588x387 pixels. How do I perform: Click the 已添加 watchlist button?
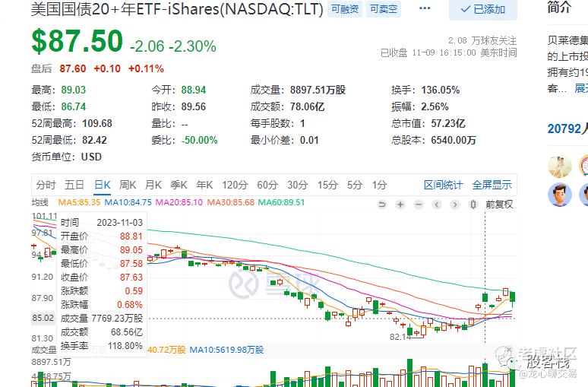[483, 9]
